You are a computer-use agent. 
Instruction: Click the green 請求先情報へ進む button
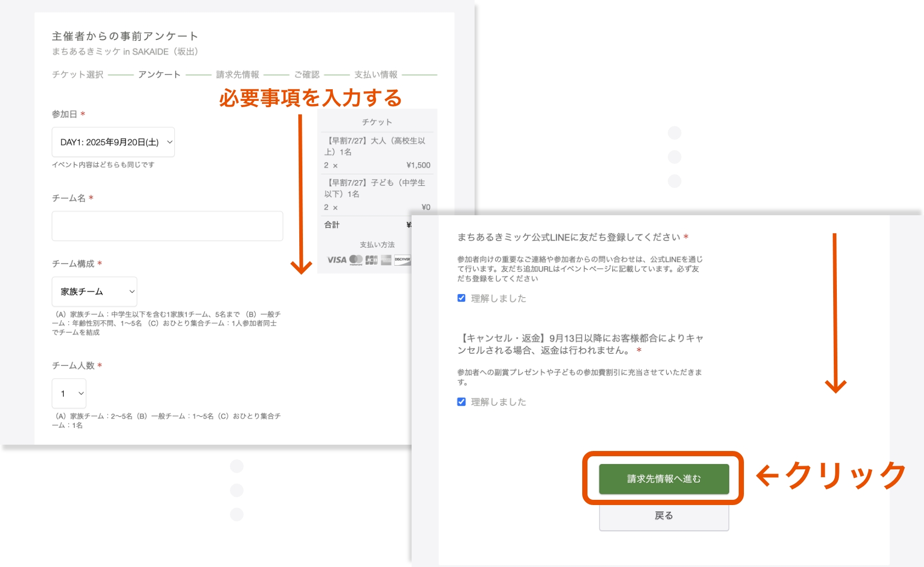[664, 478]
